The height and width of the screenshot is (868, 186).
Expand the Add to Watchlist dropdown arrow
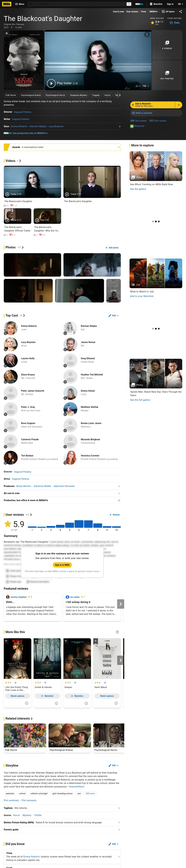click(179, 105)
